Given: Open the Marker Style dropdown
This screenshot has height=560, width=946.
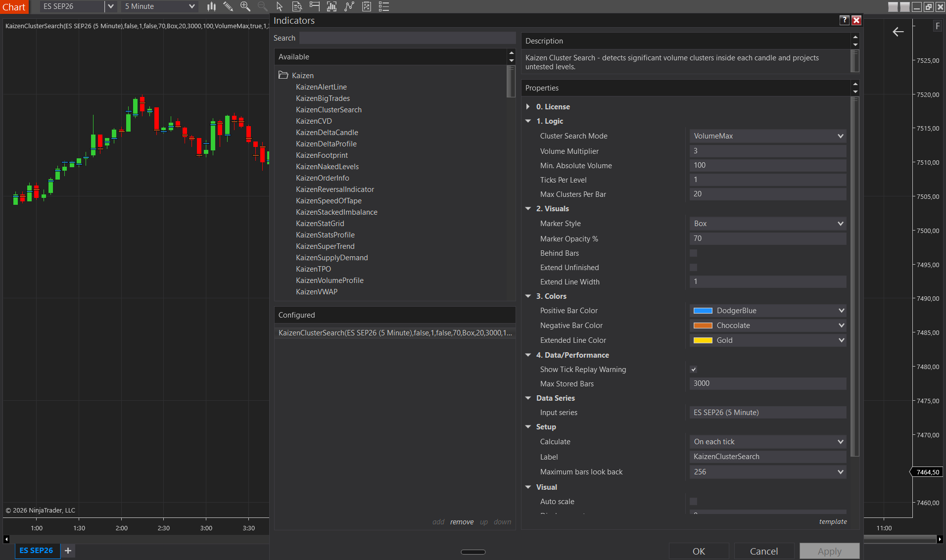Looking at the screenshot, I should (x=768, y=224).
